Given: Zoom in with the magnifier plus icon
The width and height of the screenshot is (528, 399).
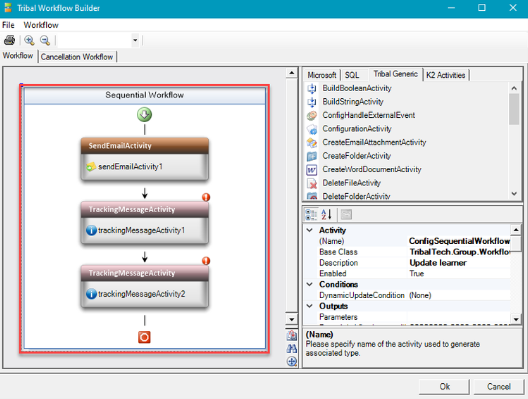Looking at the screenshot, I should coord(29,40).
